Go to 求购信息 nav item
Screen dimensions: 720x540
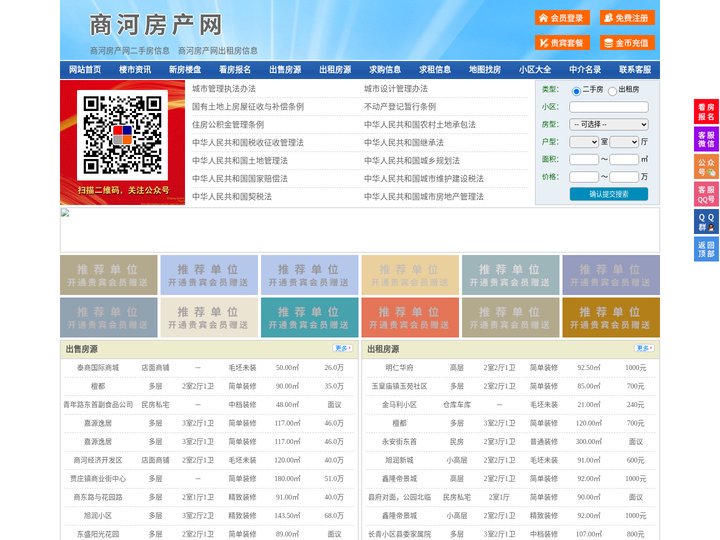coord(385,69)
